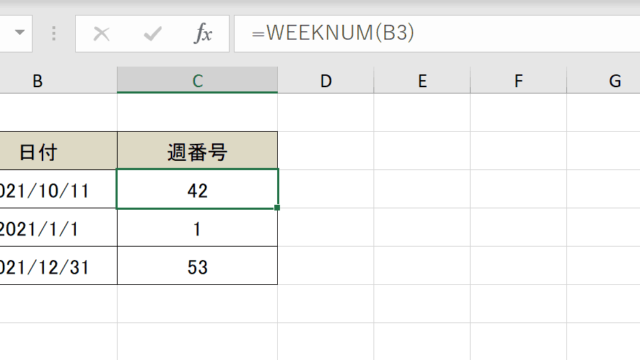Select column C header
640x360 pixels.
tap(198, 80)
